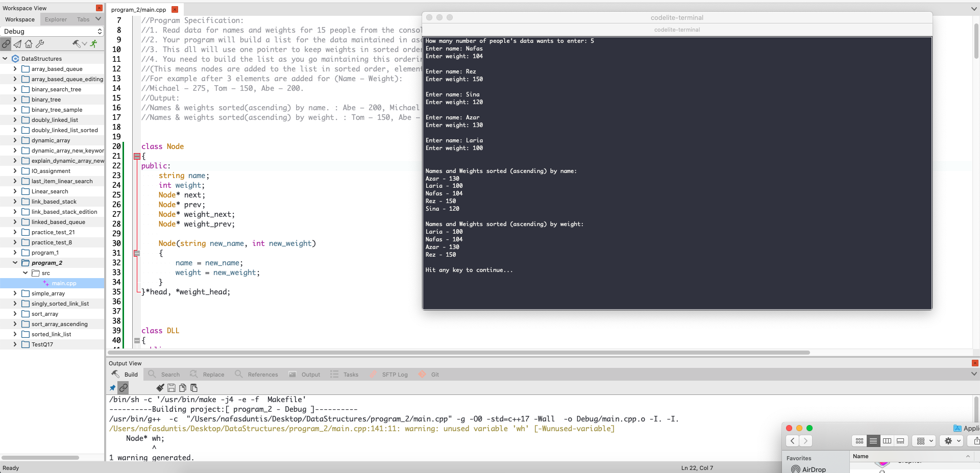Open Finder action gear menu
Screen dimensions: 980x473
click(x=952, y=441)
